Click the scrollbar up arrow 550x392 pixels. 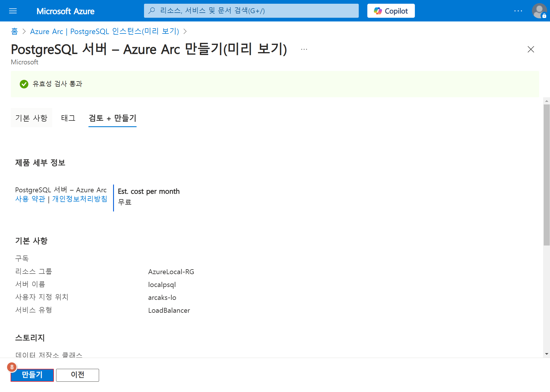[547, 101]
